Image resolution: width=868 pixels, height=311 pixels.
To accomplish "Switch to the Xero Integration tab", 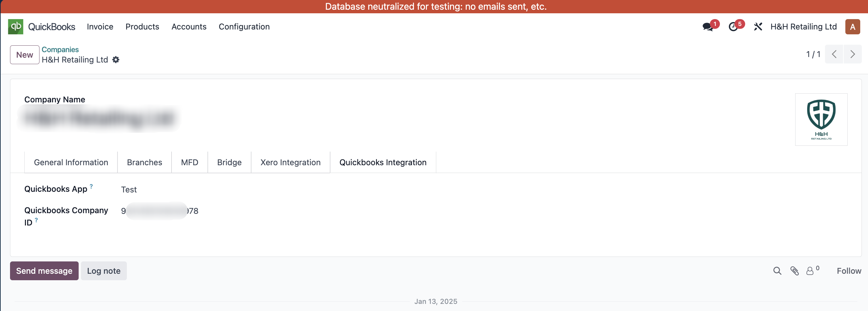I will (x=290, y=162).
